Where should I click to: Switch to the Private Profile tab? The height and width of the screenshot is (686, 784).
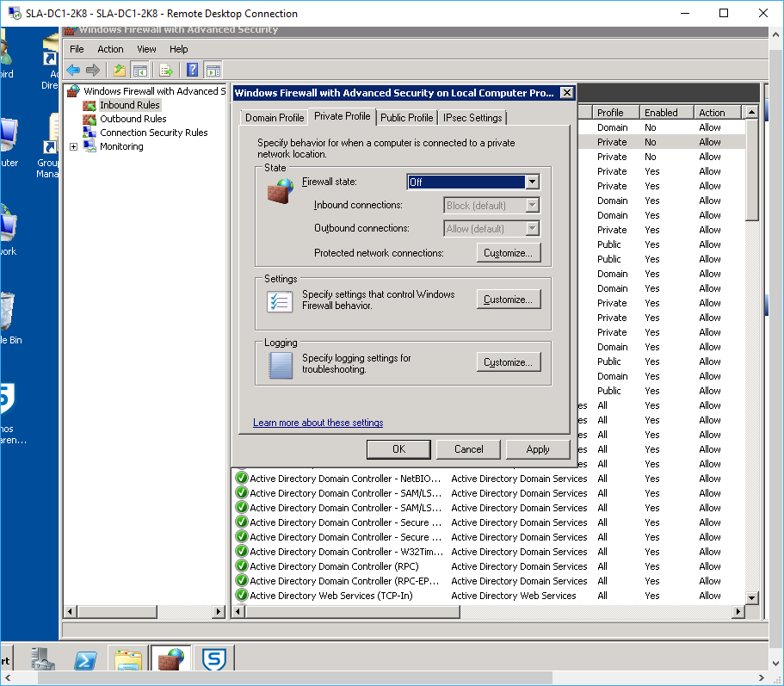342,116
